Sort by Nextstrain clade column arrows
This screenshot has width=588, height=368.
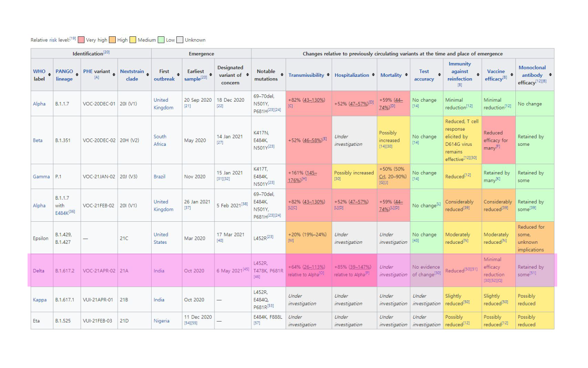[147, 75]
